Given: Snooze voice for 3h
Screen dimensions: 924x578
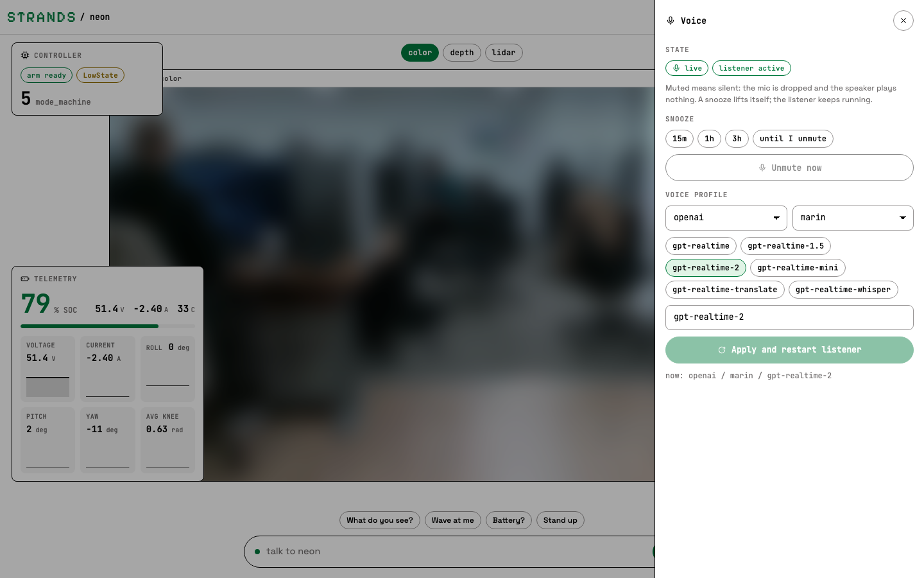Looking at the screenshot, I should pos(737,139).
